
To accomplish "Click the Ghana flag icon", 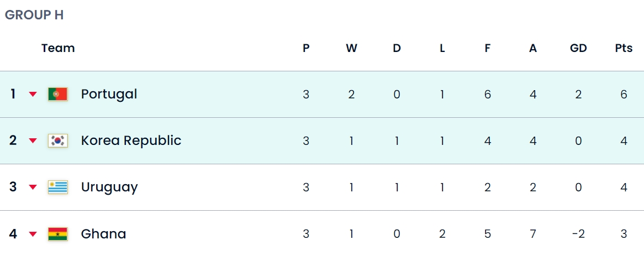I will [57, 234].
